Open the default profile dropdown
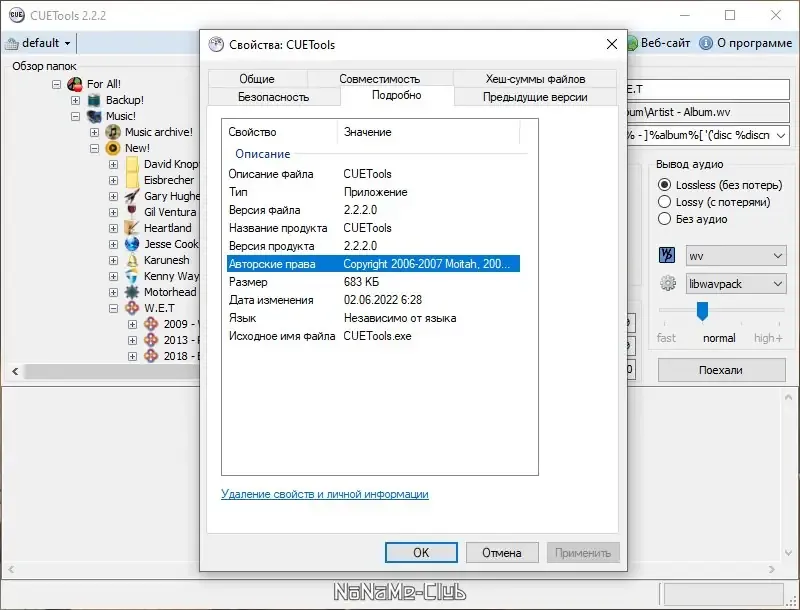Image resolution: width=800 pixels, height=610 pixels. click(67, 43)
